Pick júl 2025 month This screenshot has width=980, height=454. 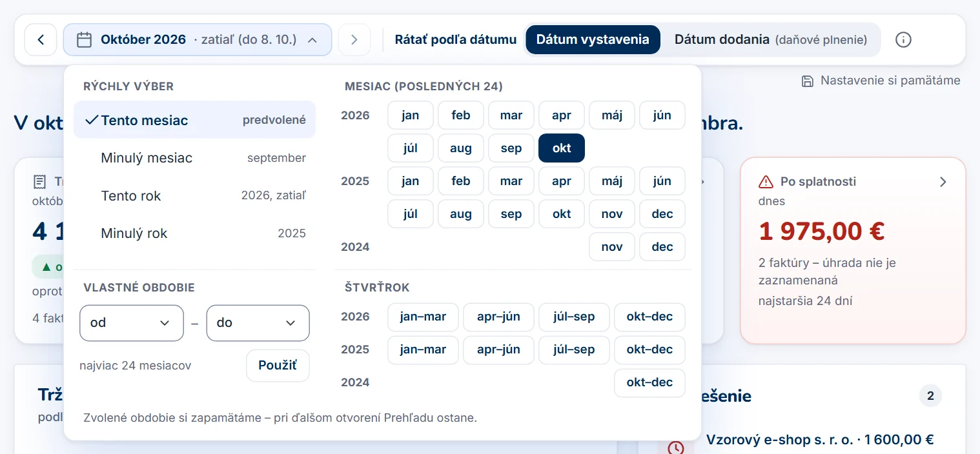[411, 214]
